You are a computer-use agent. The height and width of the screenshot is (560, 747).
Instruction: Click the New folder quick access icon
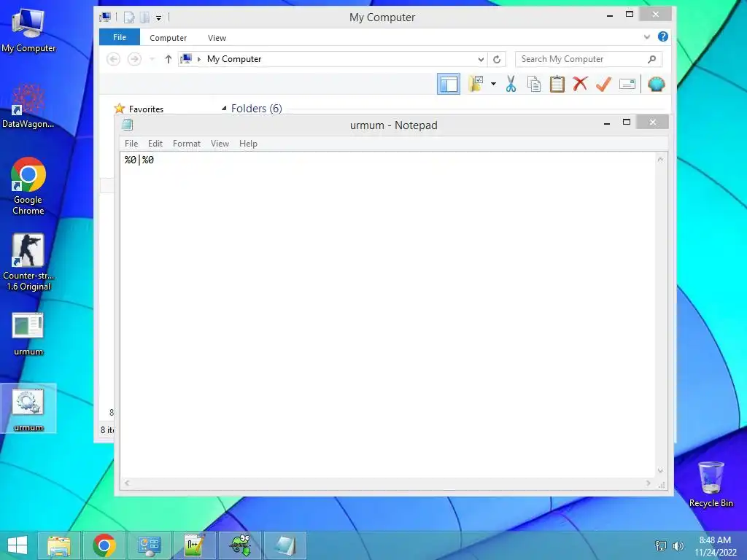[145, 17]
